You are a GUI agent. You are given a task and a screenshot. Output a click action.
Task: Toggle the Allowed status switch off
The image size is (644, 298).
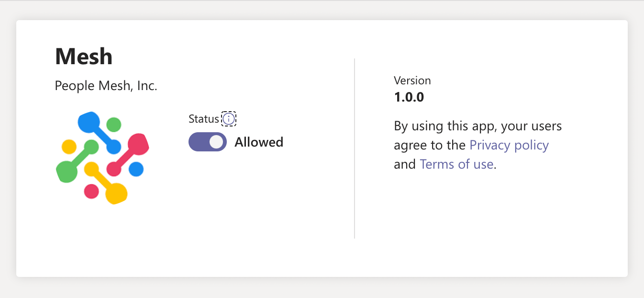[x=208, y=142]
